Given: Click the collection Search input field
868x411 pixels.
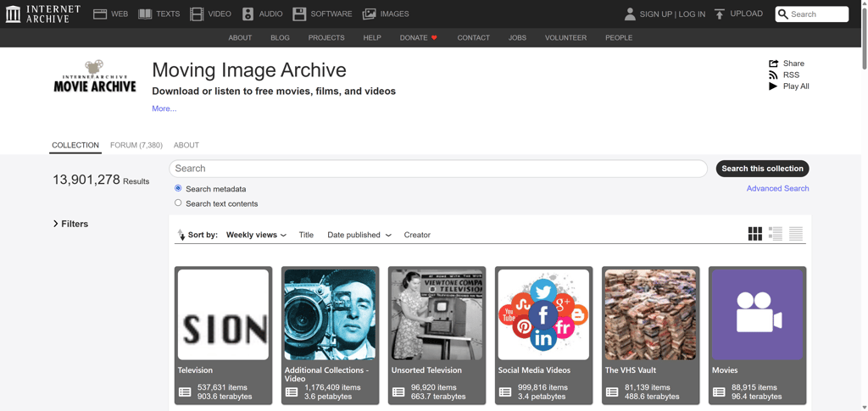Looking at the screenshot, I should tap(438, 169).
